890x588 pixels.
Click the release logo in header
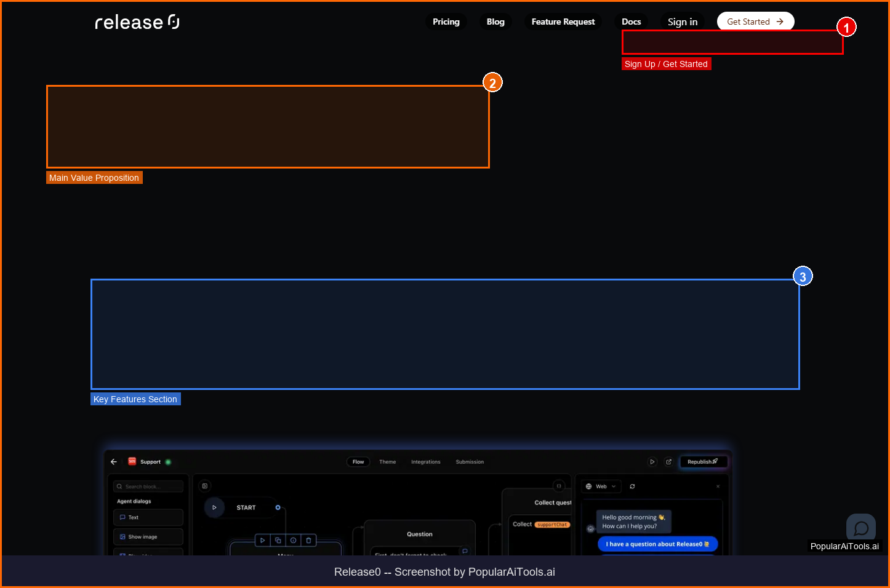pos(137,22)
